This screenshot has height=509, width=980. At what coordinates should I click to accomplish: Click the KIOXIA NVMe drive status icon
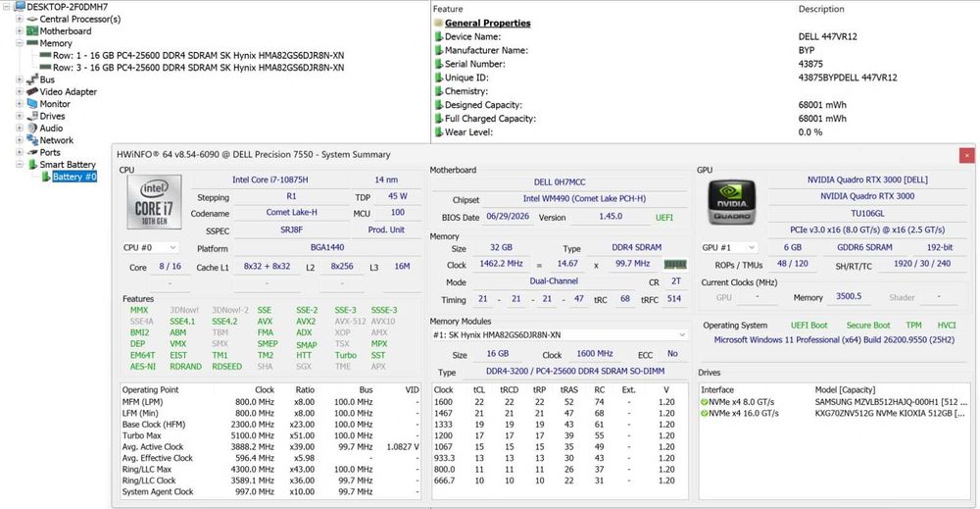pos(705,413)
